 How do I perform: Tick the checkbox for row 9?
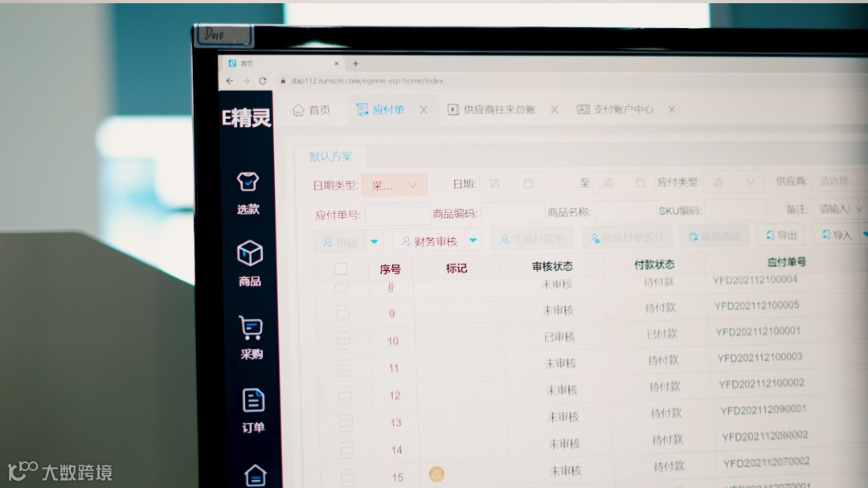coord(342,313)
